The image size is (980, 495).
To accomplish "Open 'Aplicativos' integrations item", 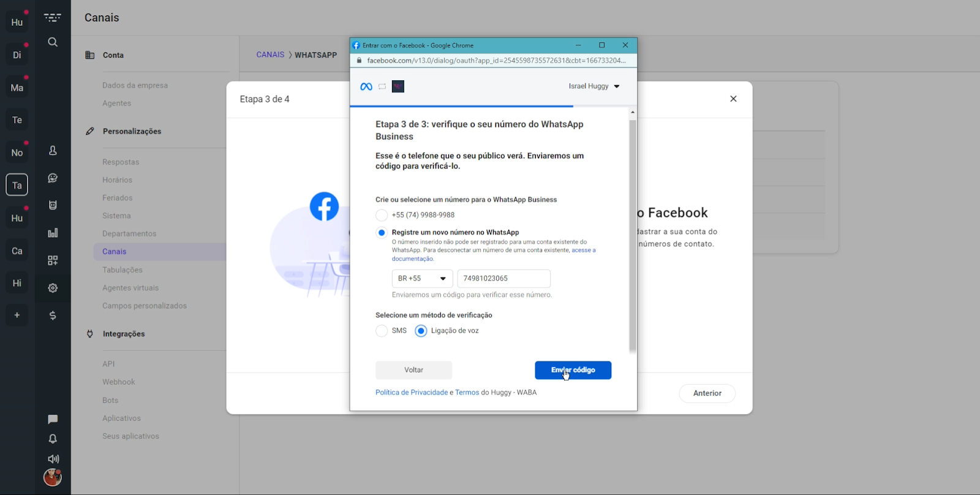I will (x=121, y=418).
